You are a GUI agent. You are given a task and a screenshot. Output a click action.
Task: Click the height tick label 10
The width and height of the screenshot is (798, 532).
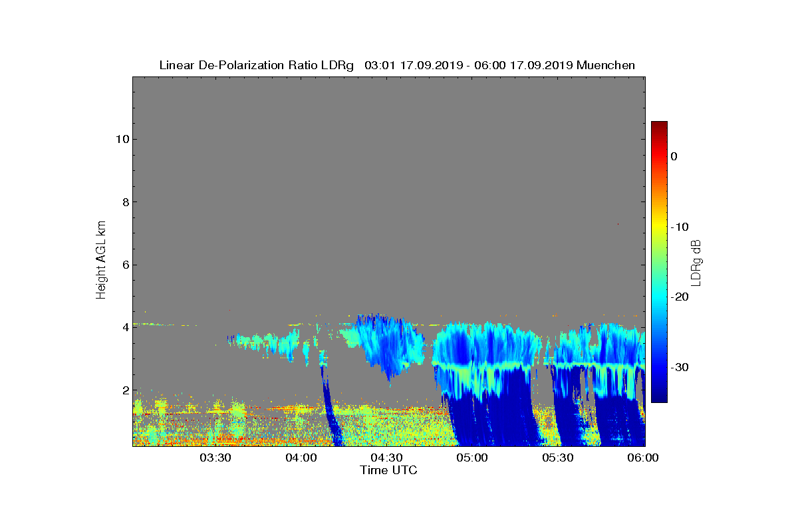tap(121, 139)
